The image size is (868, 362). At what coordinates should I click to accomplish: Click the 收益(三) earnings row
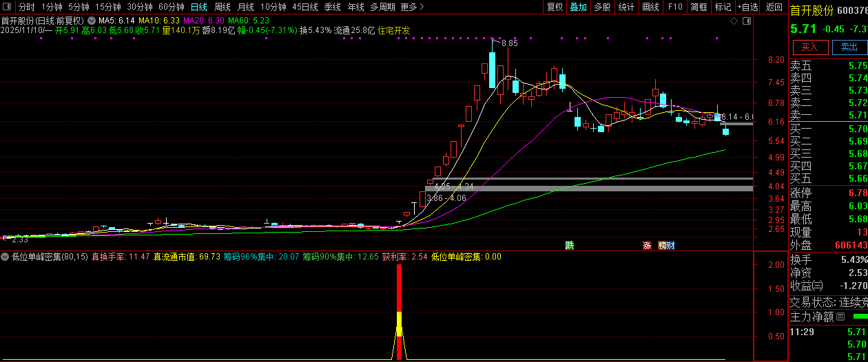coord(828,286)
